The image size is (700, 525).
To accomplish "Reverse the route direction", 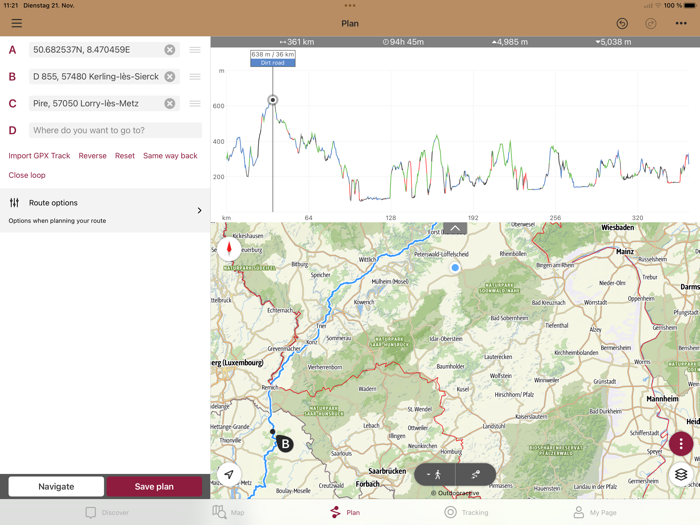I will (92, 156).
